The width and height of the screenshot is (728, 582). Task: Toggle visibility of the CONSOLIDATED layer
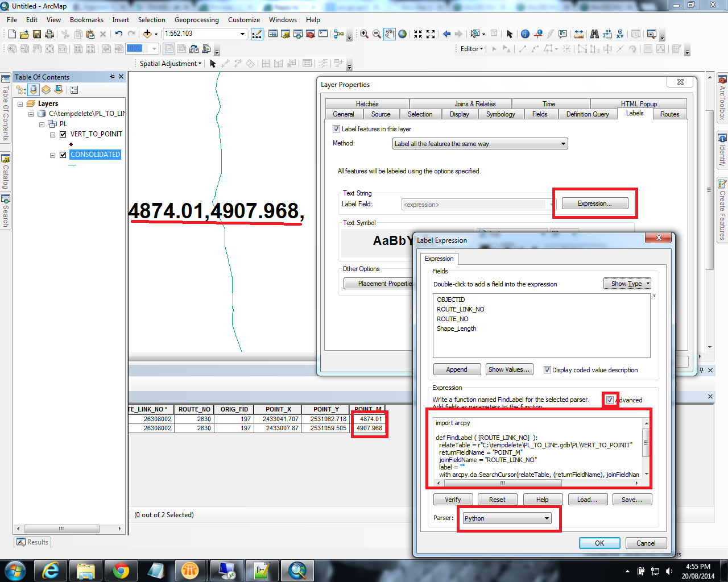63,155
